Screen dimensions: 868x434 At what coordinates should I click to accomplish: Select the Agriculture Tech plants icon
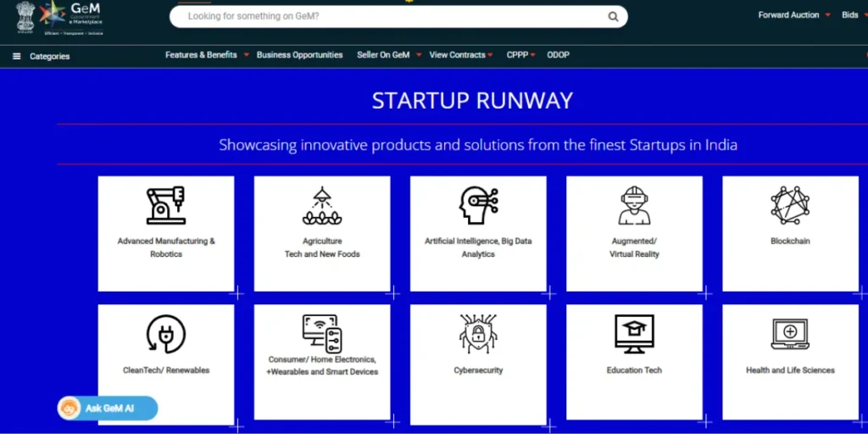[322, 206]
